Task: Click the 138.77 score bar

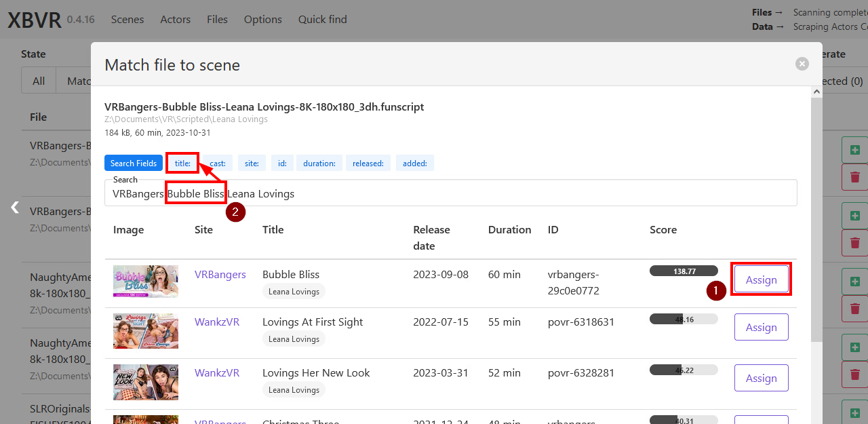Action: 684,271
